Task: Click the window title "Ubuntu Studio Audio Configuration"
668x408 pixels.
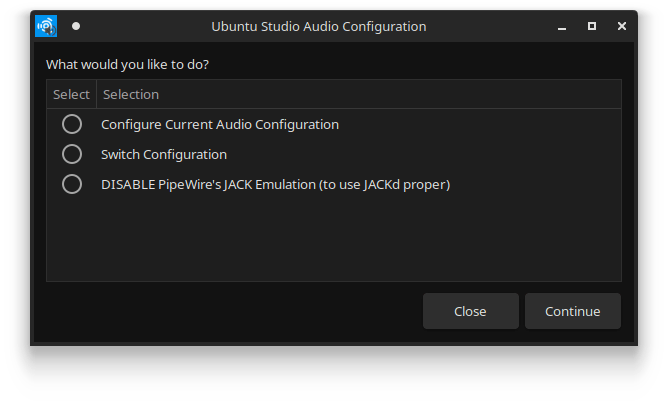Action: point(319,26)
